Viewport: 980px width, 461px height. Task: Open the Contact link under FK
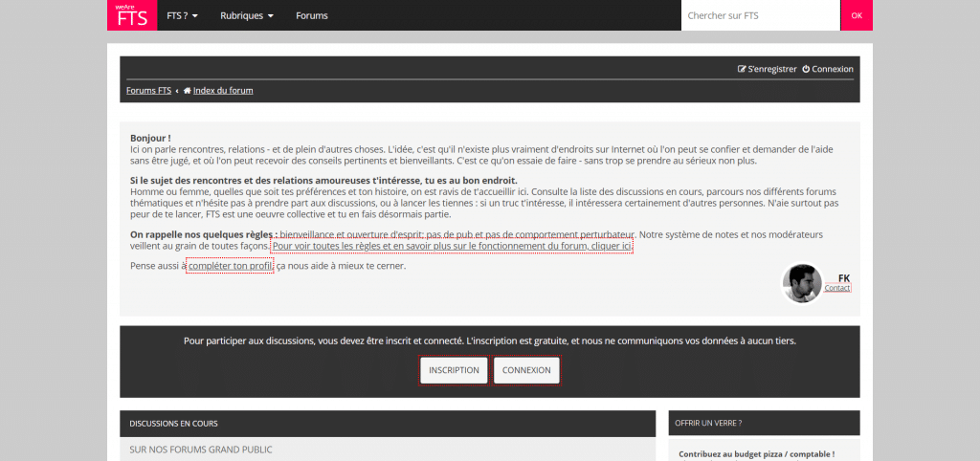(x=836, y=288)
